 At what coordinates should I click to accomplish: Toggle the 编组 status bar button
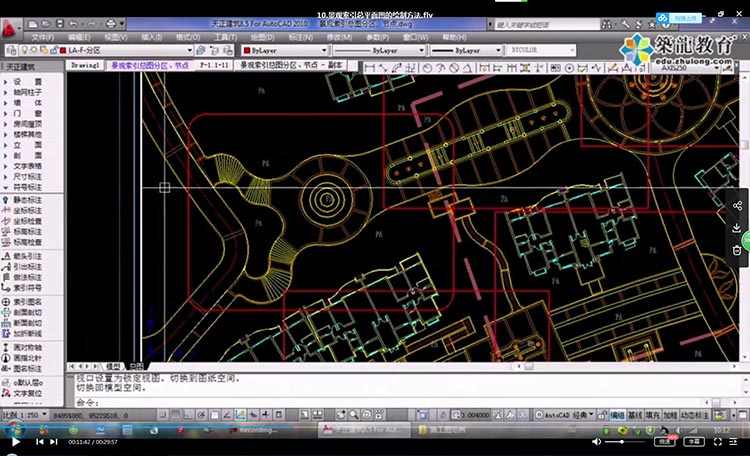[x=618, y=413]
